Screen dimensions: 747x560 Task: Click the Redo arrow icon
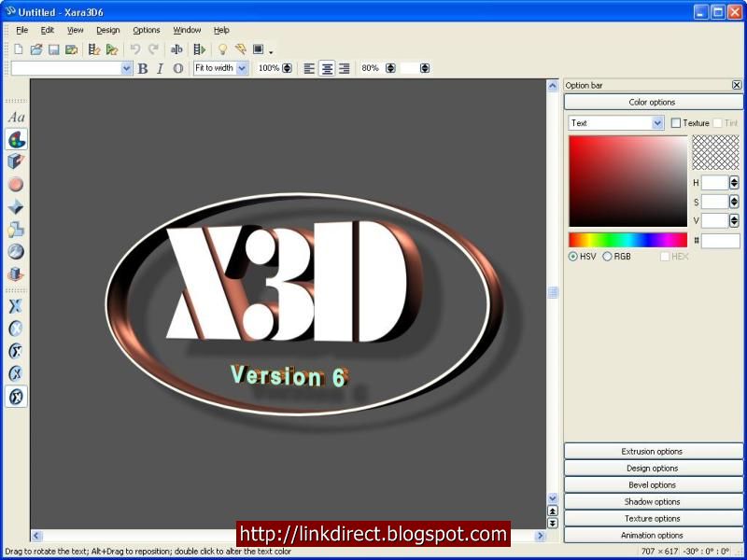coord(153,49)
